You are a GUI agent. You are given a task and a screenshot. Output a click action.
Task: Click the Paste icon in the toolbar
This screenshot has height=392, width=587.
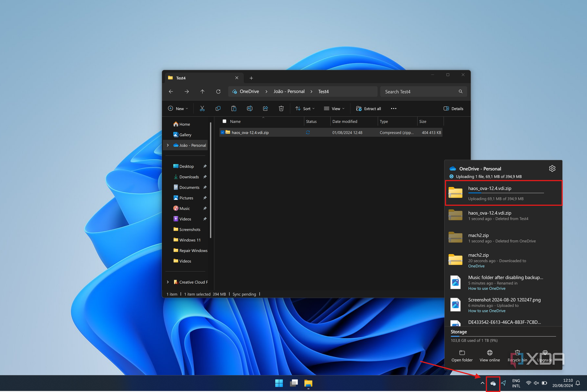(x=234, y=108)
